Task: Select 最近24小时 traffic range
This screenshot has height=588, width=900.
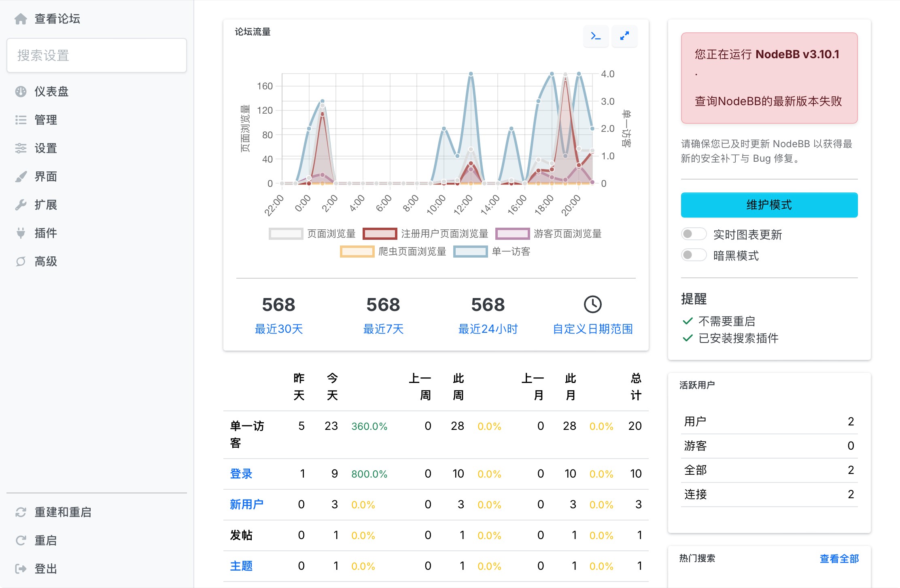Action: tap(488, 329)
